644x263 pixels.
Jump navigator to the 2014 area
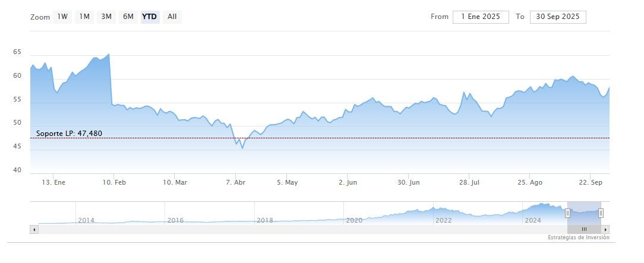point(86,220)
